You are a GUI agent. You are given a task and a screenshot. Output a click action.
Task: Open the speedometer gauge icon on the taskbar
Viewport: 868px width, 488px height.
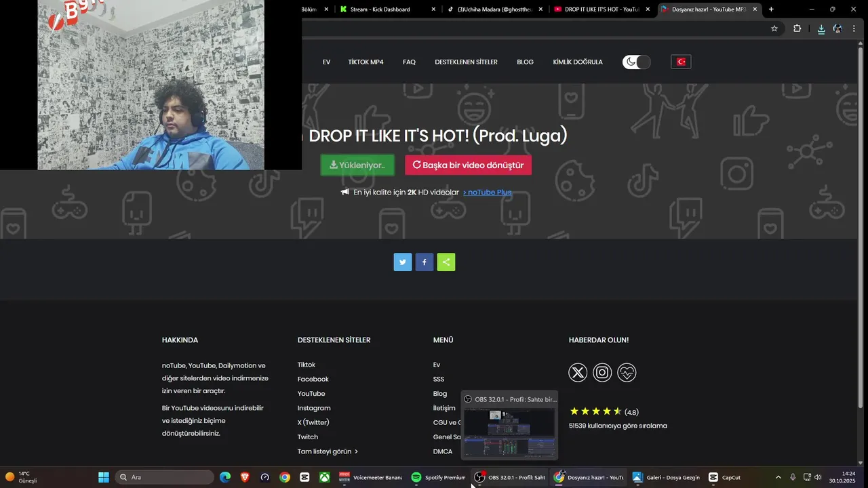pos(265,477)
